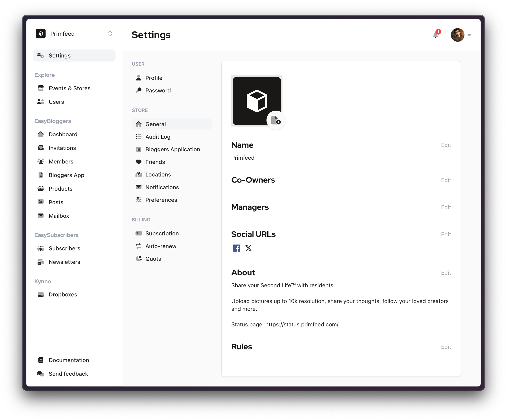
Task: Click the BILLING section label
Action: tap(141, 220)
